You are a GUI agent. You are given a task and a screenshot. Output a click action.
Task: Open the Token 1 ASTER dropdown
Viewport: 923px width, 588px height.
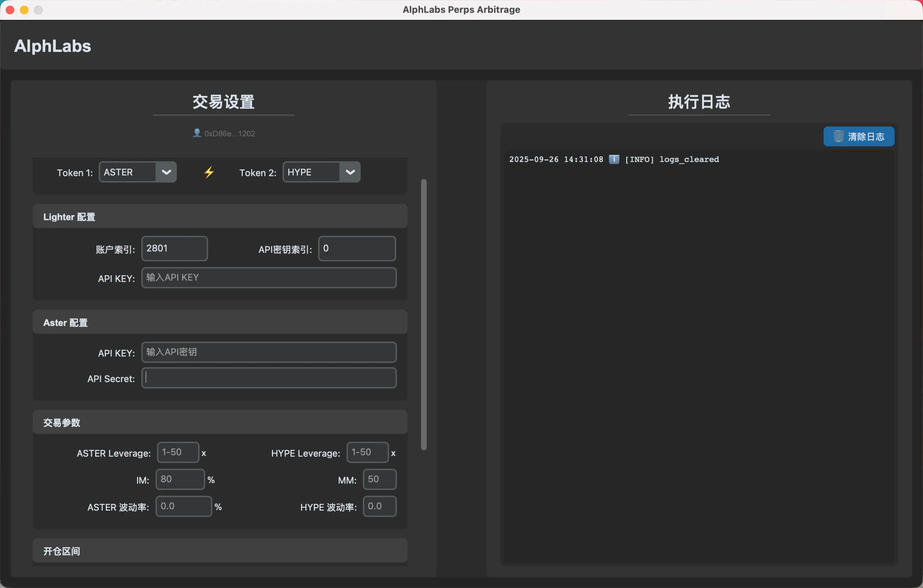pyautogui.click(x=137, y=172)
